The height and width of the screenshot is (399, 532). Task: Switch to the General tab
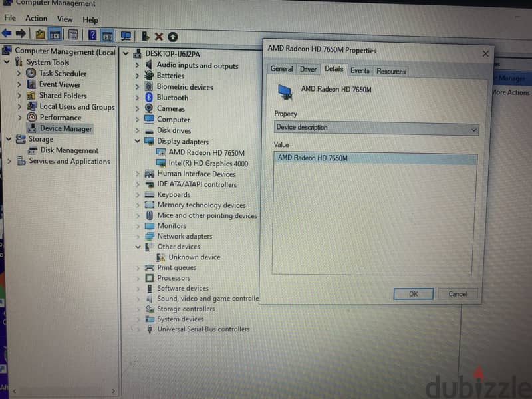tap(281, 69)
